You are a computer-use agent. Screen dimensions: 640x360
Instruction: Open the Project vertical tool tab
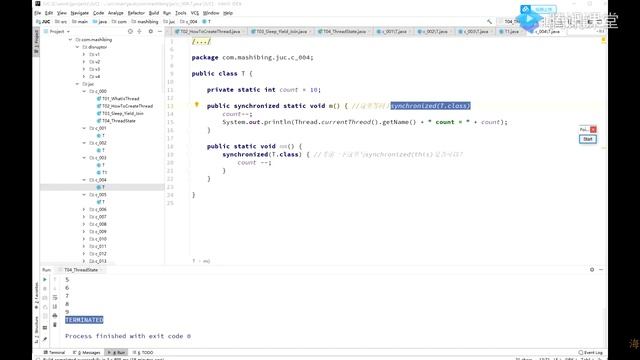(36, 42)
